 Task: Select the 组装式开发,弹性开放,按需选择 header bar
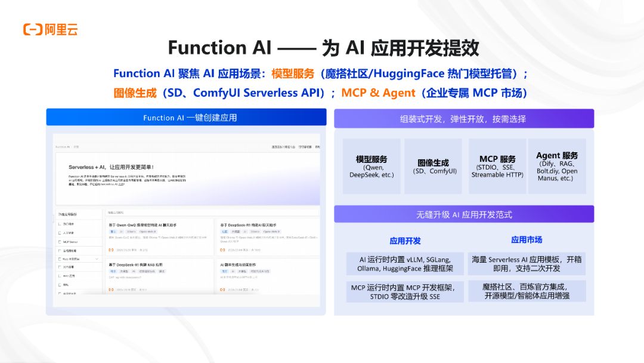point(464,119)
